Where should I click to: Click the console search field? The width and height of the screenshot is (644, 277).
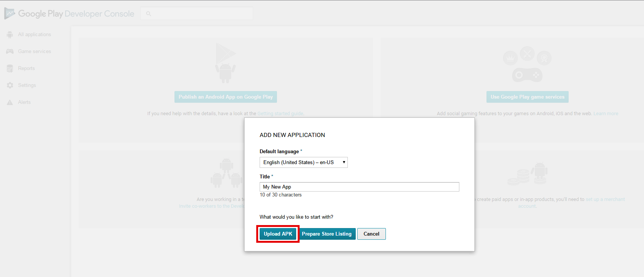click(197, 14)
